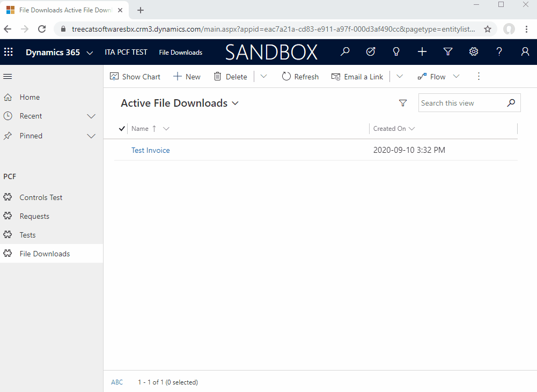Click the ABC alphabetical jump bar link
This screenshot has width=537, height=392.
pos(117,382)
